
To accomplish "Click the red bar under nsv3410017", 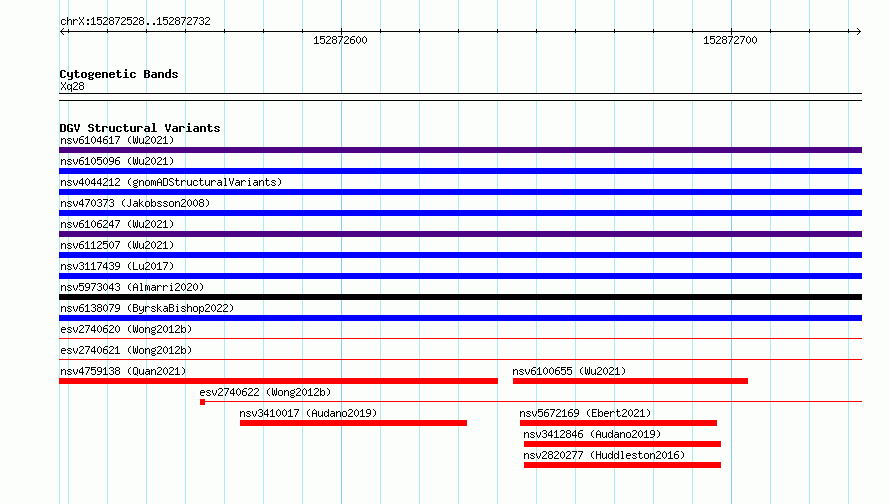I will pyautogui.click(x=353, y=423).
